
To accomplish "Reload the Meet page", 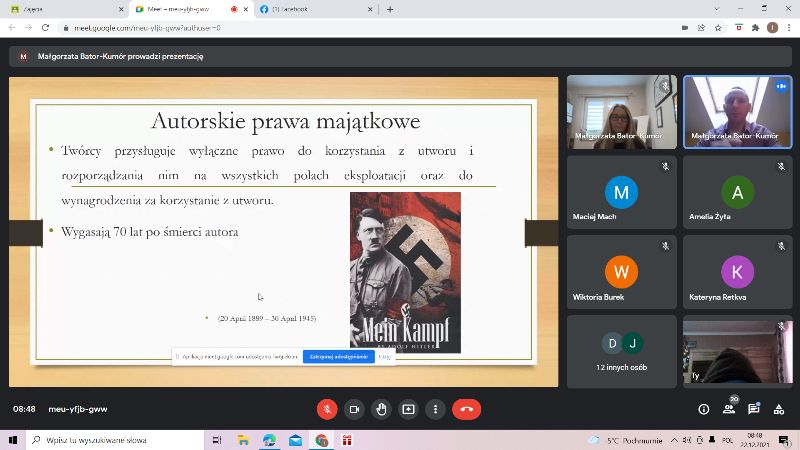I will click(x=45, y=28).
